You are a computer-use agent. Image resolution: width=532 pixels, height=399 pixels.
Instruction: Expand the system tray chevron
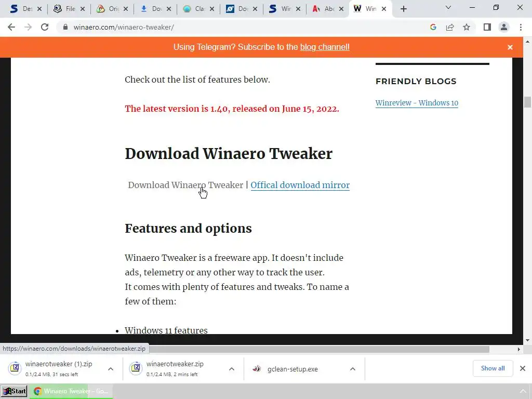[523, 392]
